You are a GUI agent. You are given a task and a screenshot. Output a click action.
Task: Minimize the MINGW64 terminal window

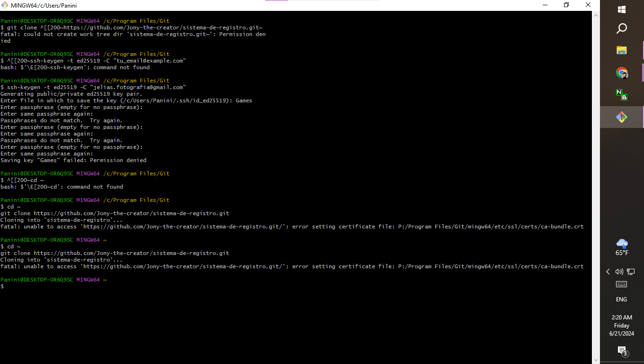pyautogui.click(x=544, y=5)
